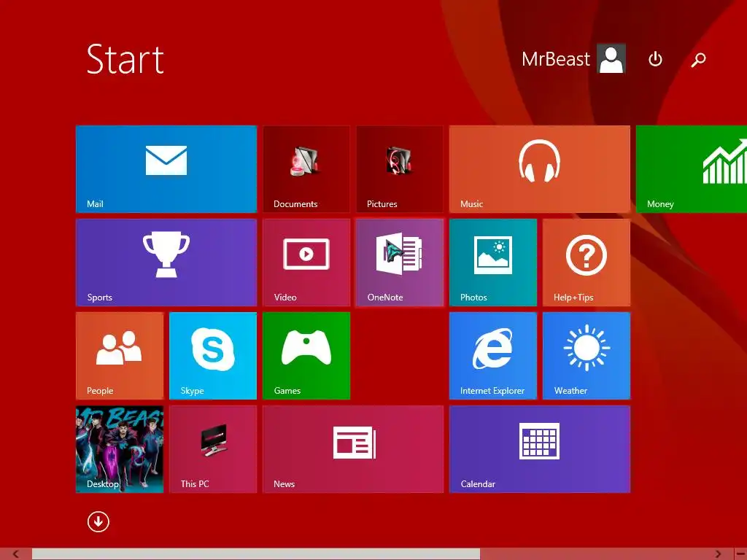Open the Desktop tile
747x560 pixels.
point(120,449)
